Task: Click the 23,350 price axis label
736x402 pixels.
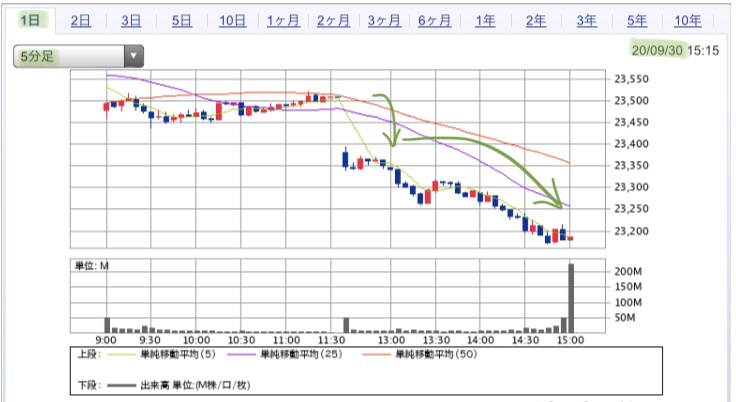Action: 631,166
